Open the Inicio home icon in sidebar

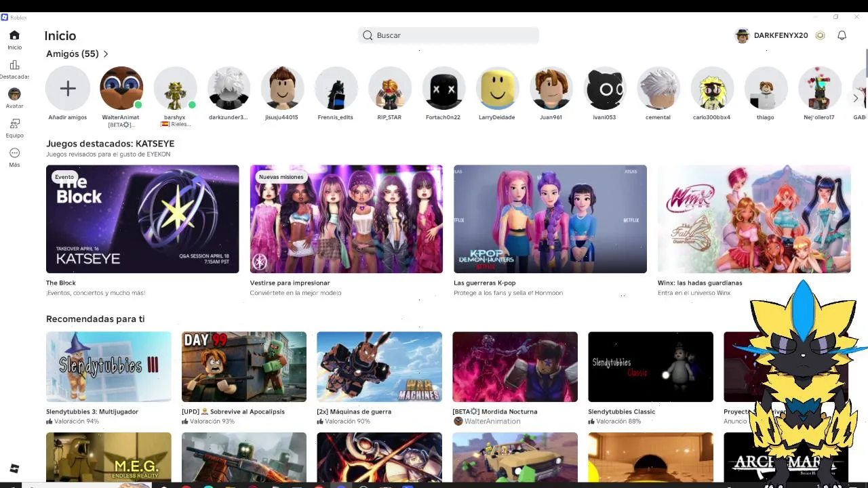coord(14,35)
